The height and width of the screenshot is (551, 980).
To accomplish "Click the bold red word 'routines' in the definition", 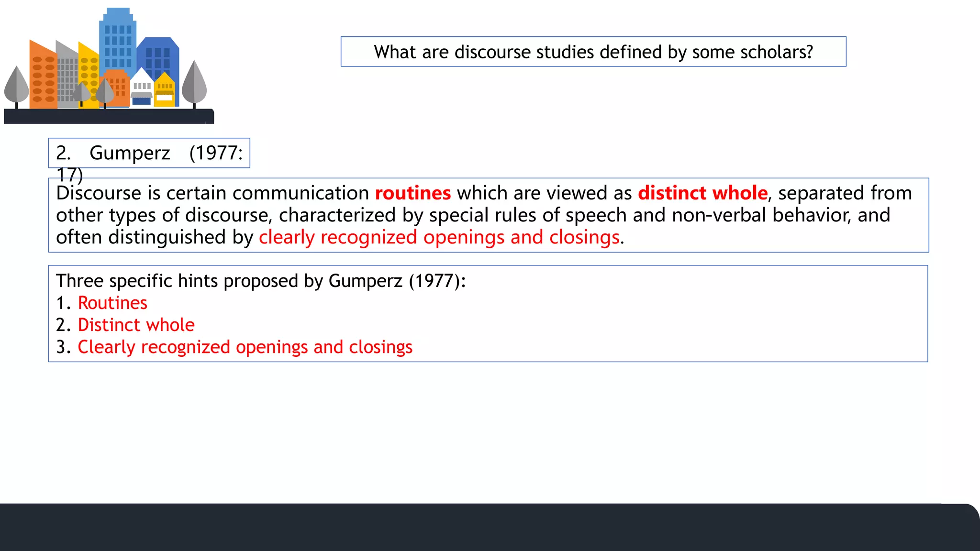I will coord(413,193).
